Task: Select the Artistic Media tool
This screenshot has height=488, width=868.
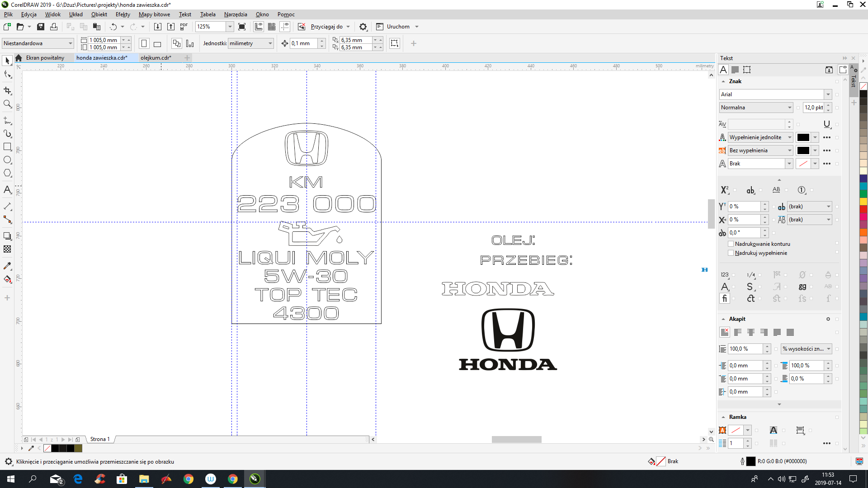Action: click(x=7, y=134)
